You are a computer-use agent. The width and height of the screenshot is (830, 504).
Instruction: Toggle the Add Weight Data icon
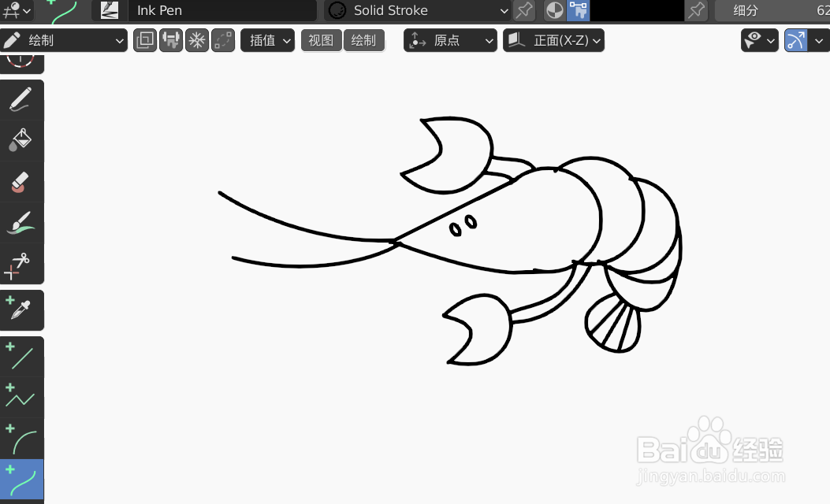point(171,40)
